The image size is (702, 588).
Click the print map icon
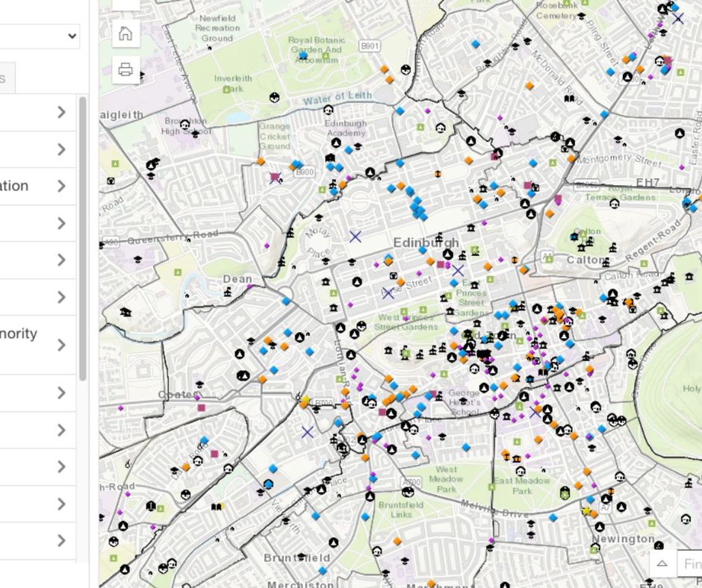coord(125,70)
